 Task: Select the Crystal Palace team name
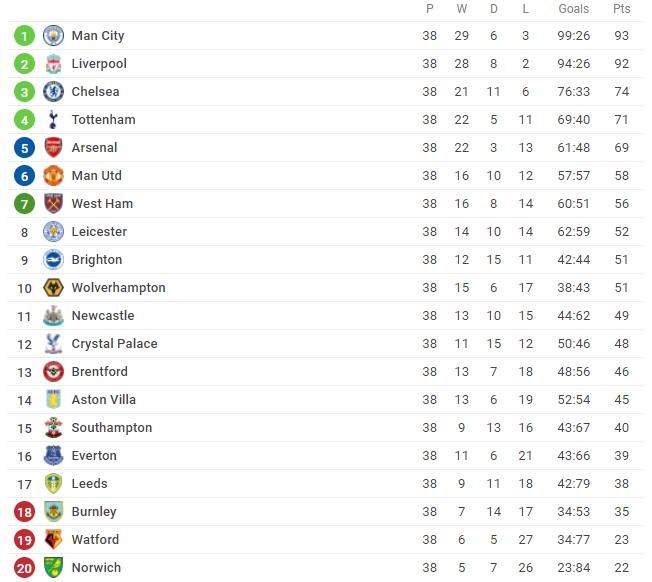114,344
